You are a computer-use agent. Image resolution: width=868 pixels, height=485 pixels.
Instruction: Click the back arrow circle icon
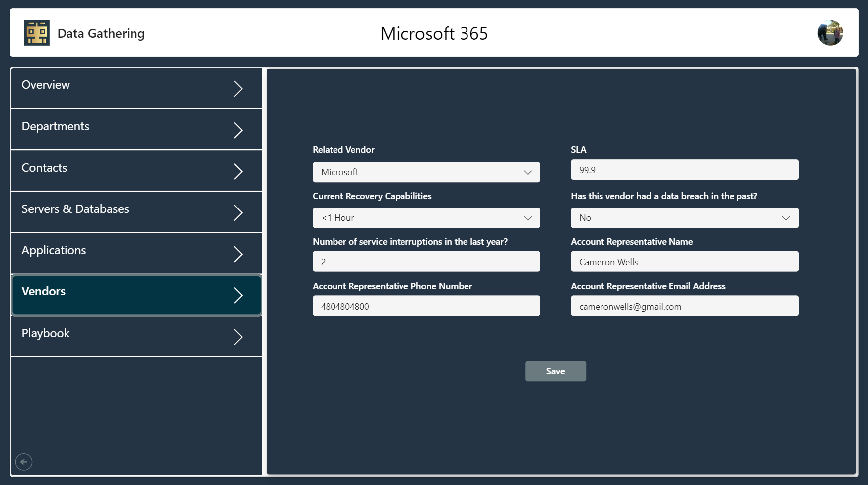click(x=24, y=462)
